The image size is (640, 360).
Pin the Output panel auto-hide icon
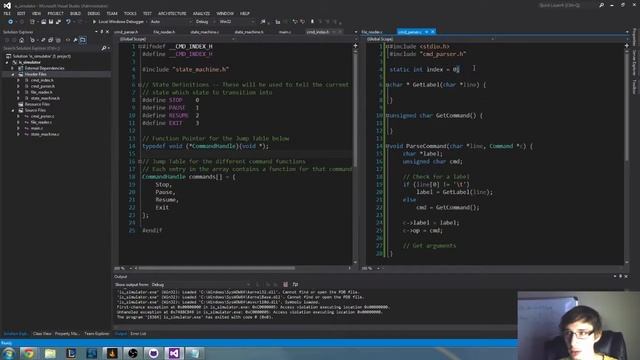point(620,276)
